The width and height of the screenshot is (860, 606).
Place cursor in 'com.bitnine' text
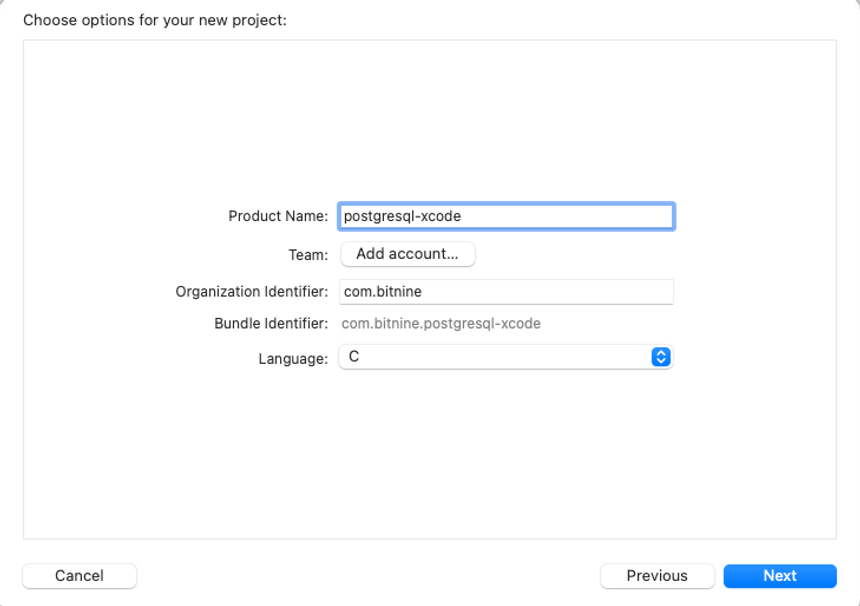pyautogui.click(x=383, y=292)
